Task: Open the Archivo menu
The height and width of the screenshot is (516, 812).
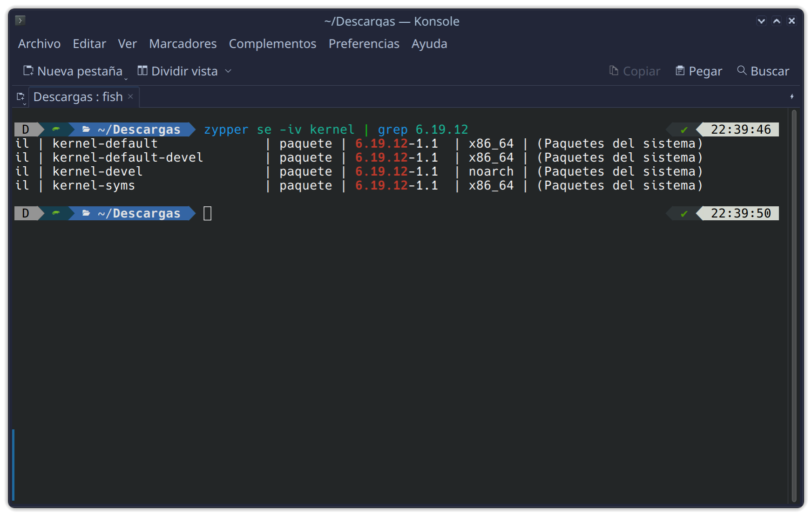Action: [39, 44]
